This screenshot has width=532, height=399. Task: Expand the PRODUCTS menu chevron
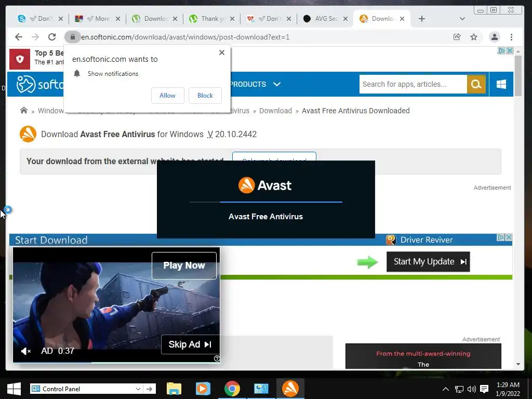point(277,84)
